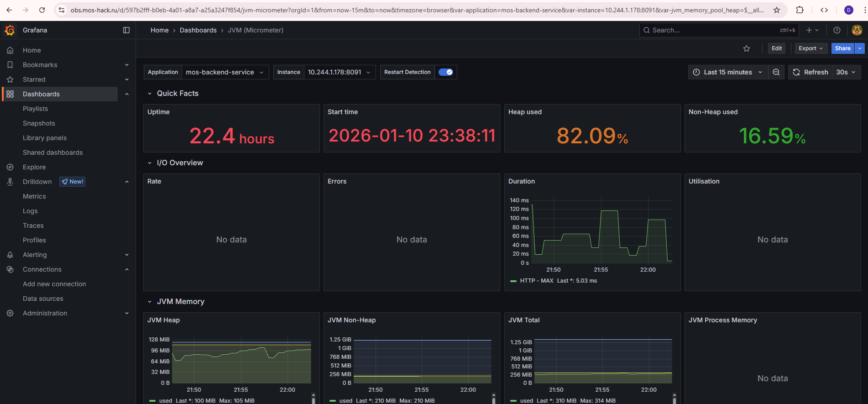Click the Edit dashboard button
The width and height of the screenshot is (868, 404).
[777, 48]
